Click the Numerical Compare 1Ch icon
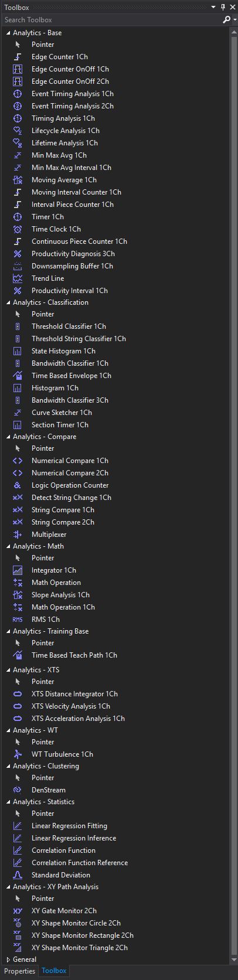This screenshot has width=238, height=980. tap(18, 461)
